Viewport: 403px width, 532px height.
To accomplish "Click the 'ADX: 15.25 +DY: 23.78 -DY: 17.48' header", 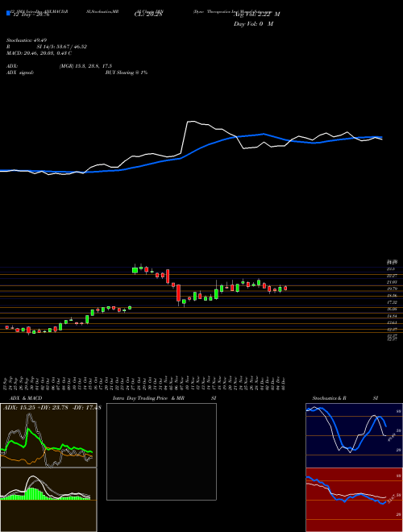I will pyautogui.click(x=52, y=408).
